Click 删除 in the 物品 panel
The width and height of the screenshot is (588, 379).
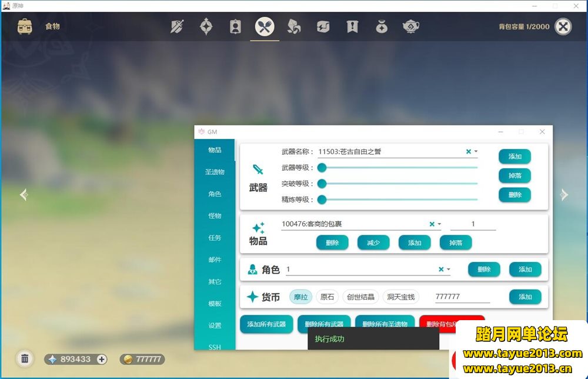332,243
